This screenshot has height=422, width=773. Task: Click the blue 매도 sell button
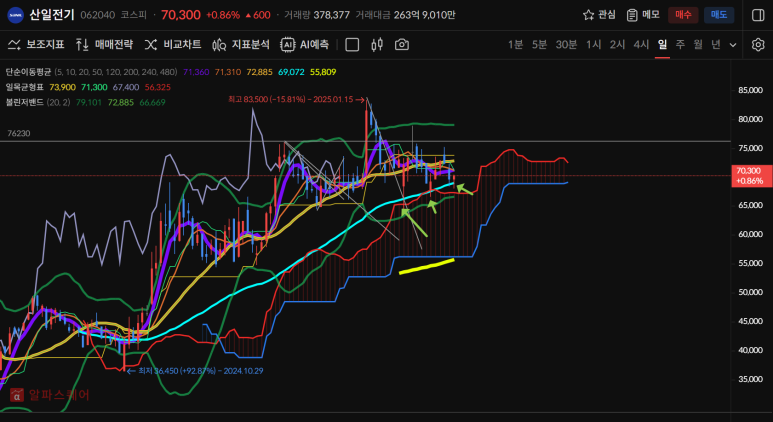(719, 15)
